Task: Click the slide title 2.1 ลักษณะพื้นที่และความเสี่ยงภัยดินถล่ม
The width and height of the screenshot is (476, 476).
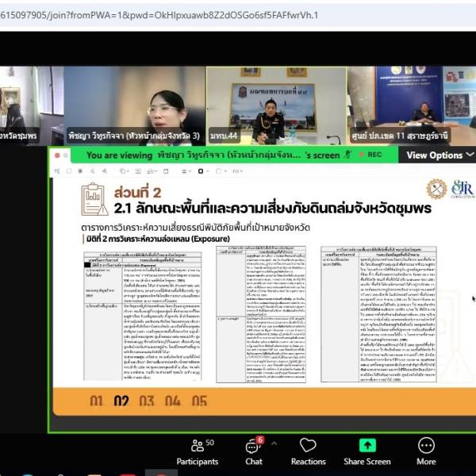Action: 272,209
